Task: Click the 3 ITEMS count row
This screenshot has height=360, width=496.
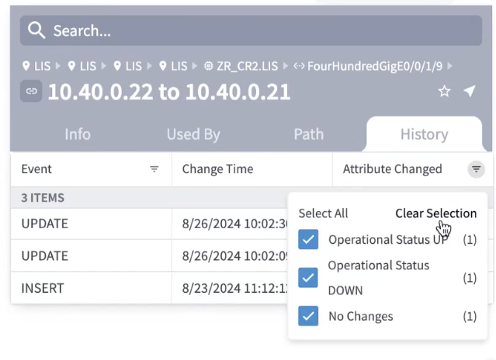Action: coord(149,198)
